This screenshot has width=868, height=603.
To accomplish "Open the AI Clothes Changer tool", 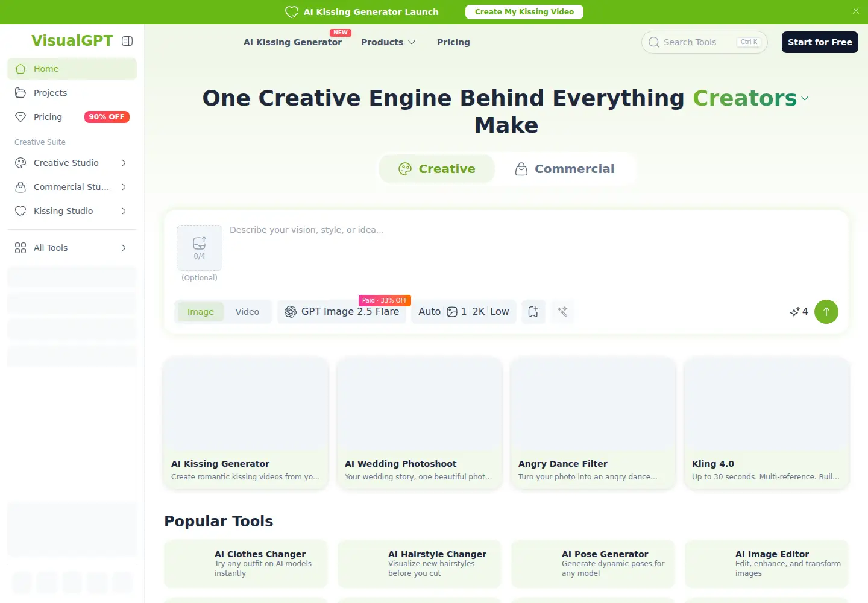I will (x=246, y=564).
